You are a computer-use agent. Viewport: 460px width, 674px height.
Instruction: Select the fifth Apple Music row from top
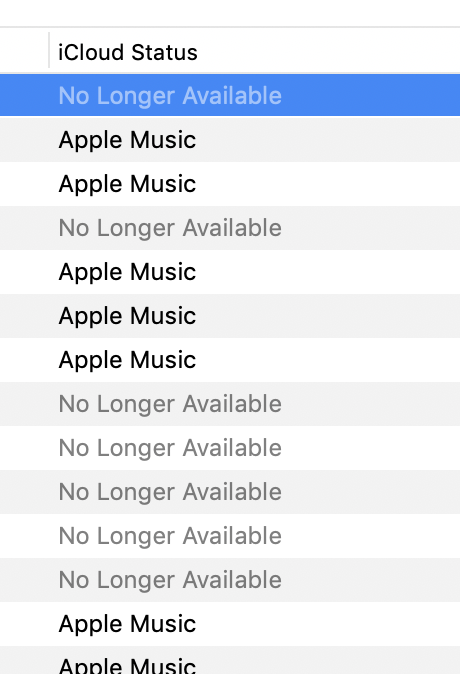[230, 360]
